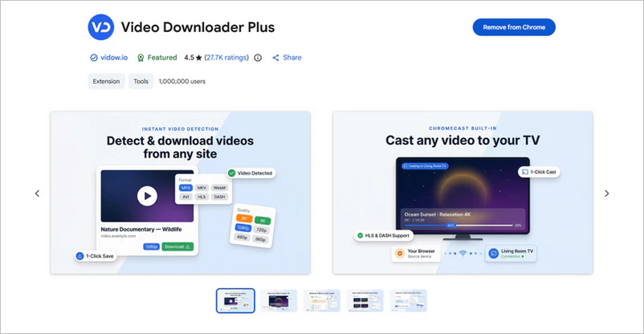Open the Cast any video to your TV screenshot

click(x=463, y=193)
